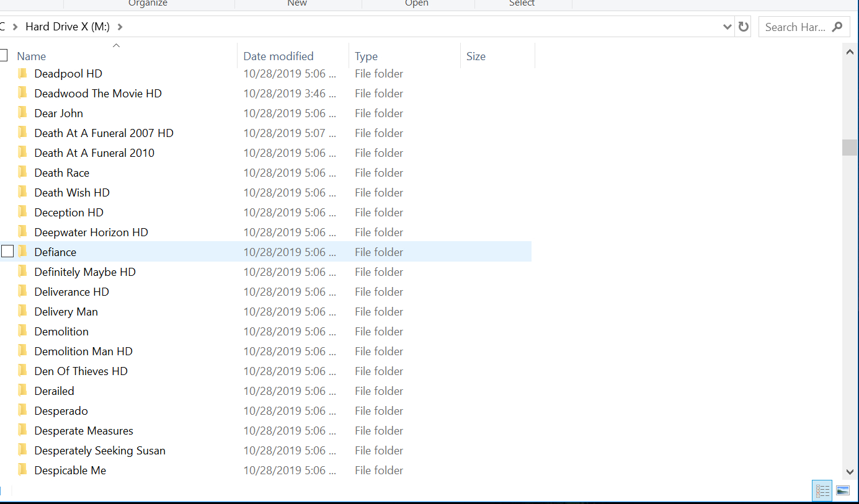
Task: Click the Deadwood The Movie HD folder icon
Action: coord(23,94)
